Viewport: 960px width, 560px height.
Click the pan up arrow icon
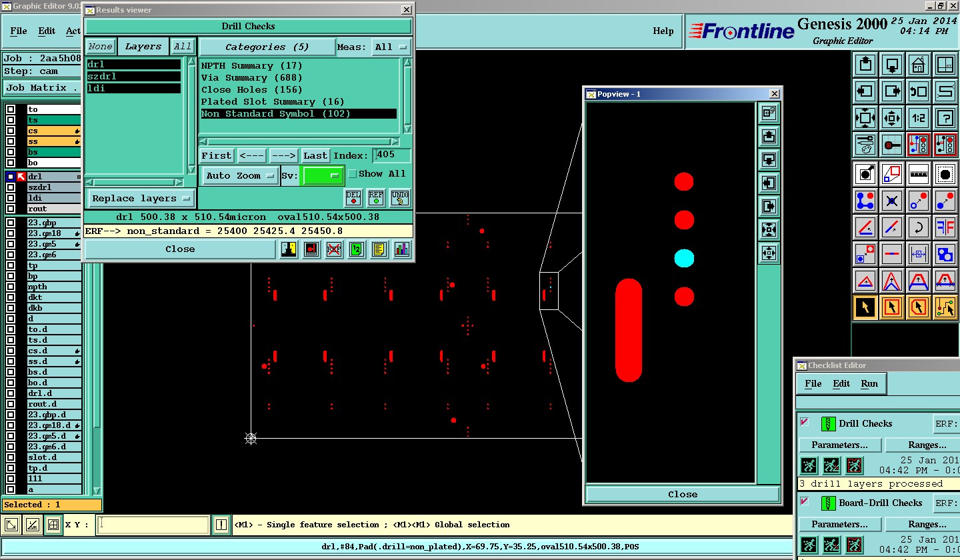pyautogui.click(x=865, y=65)
